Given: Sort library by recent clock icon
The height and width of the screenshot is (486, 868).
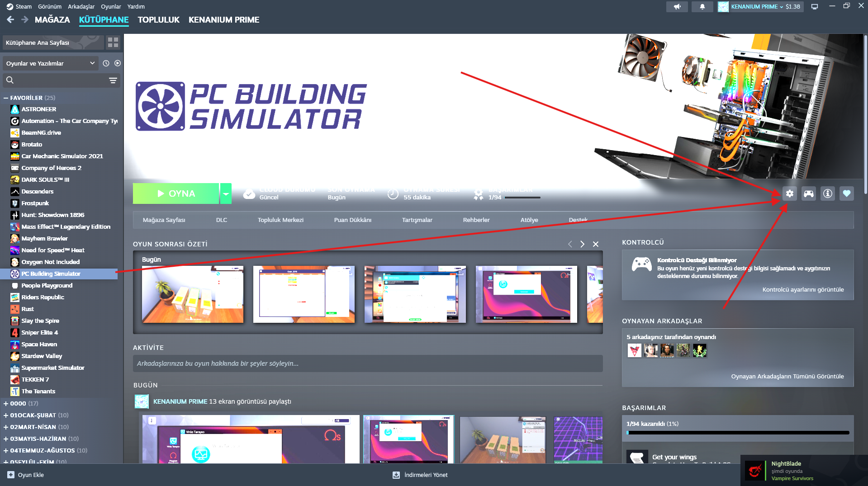Looking at the screenshot, I should pos(106,63).
